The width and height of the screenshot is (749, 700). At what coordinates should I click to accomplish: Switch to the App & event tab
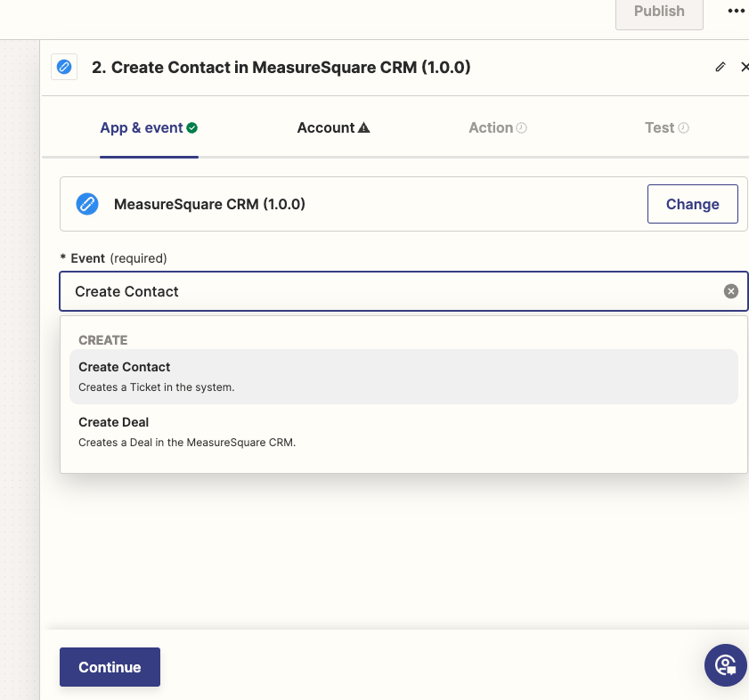pos(141,128)
